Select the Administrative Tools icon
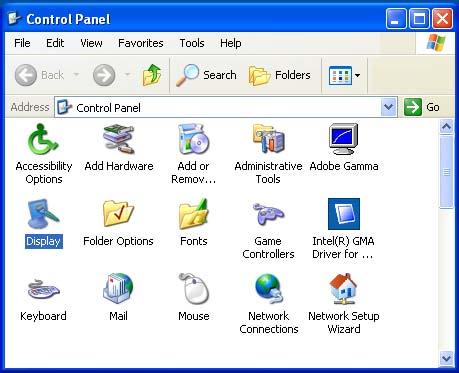Viewport: 459px width, 373px height. [269, 139]
